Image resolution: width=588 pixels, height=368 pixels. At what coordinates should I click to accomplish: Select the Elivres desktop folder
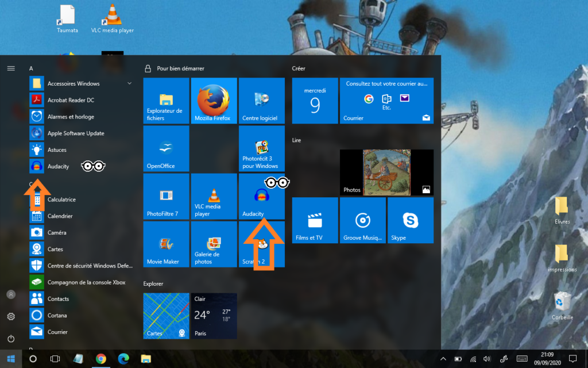[x=562, y=210]
